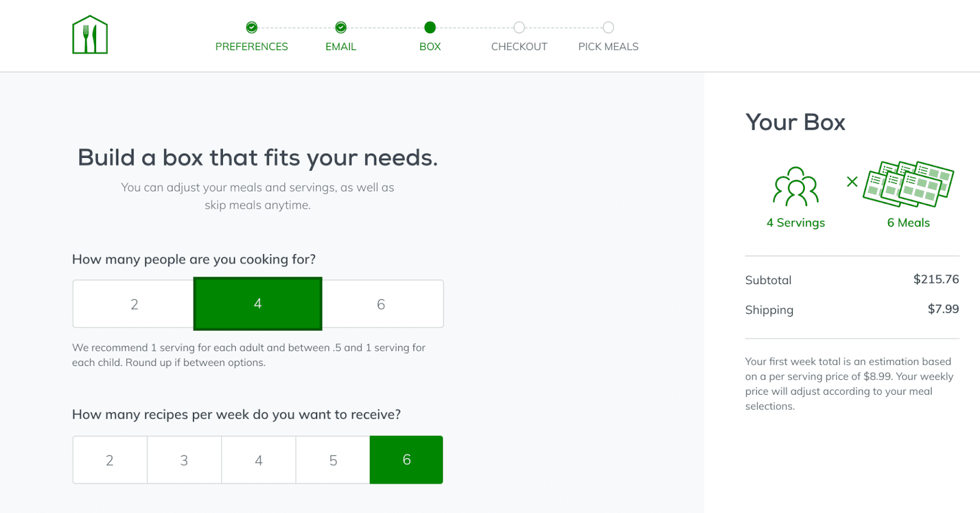980x513 pixels.
Task: Go to the EMAIL step label
Action: [x=341, y=47]
